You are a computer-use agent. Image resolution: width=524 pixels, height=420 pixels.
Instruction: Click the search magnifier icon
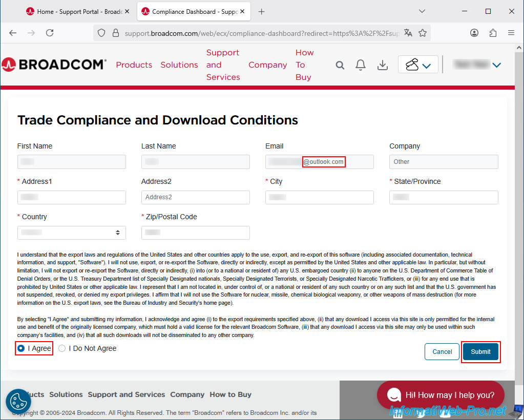(x=340, y=65)
